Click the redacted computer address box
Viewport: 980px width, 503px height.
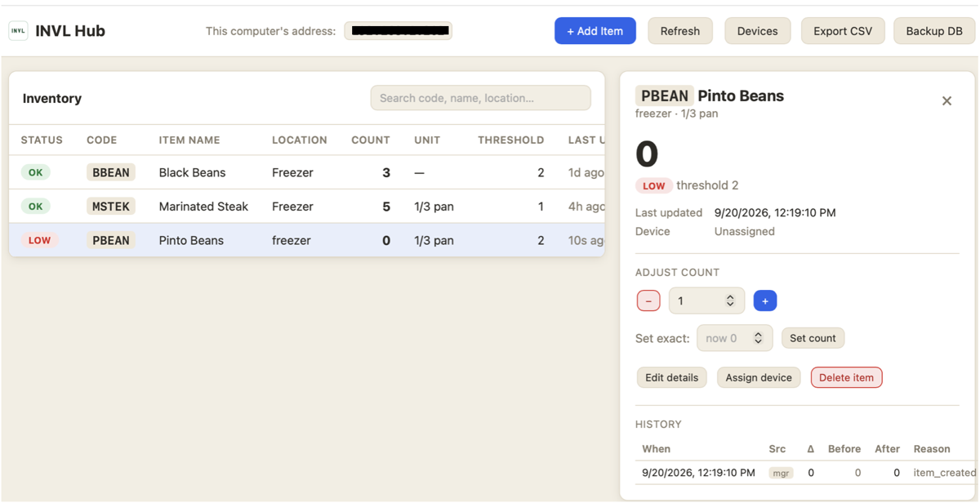pyautogui.click(x=399, y=31)
